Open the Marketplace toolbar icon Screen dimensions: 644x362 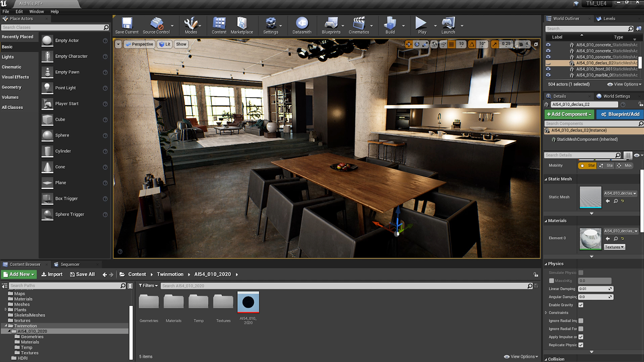pos(241,24)
